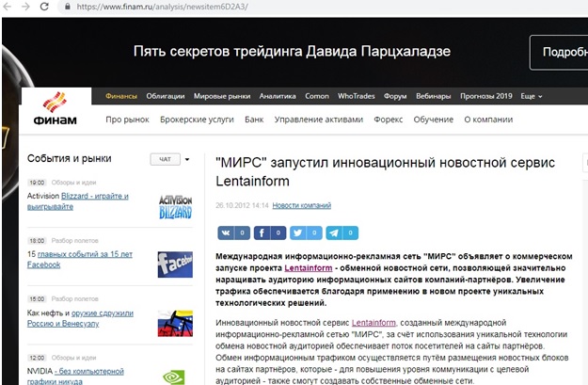
Task: Focus the address bar URL field
Action: pos(162,7)
